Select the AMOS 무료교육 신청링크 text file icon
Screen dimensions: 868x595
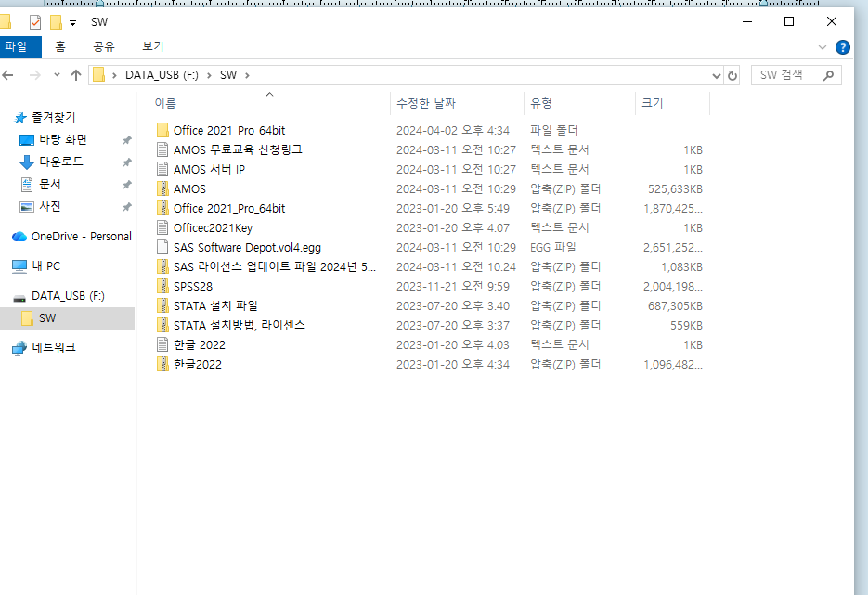click(162, 149)
